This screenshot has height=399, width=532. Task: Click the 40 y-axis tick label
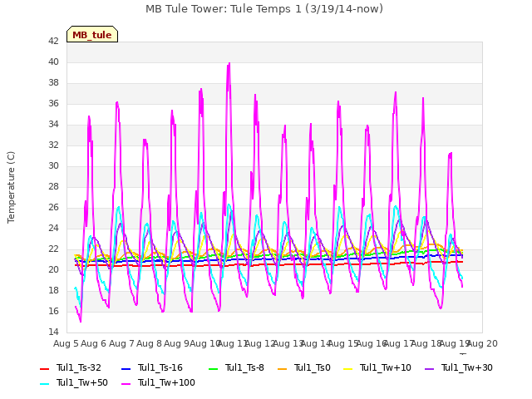click(x=53, y=62)
